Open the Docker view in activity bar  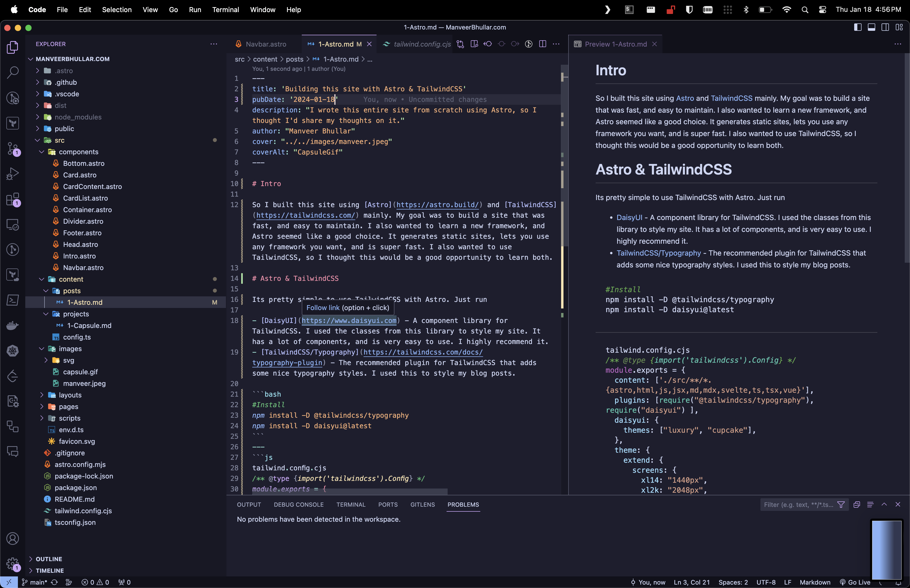13,325
